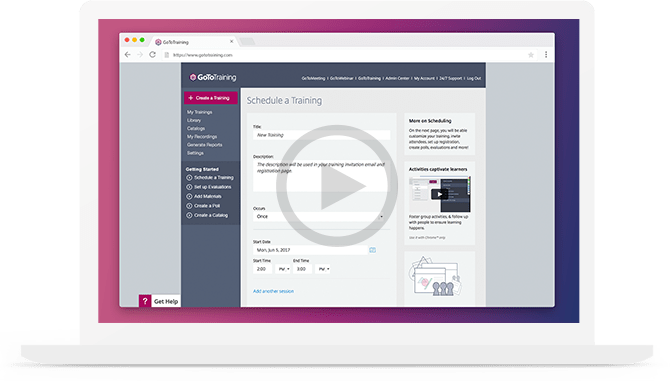The height and width of the screenshot is (381, 670).
Task: Click the large play button overlay
Action: [337, 185]
